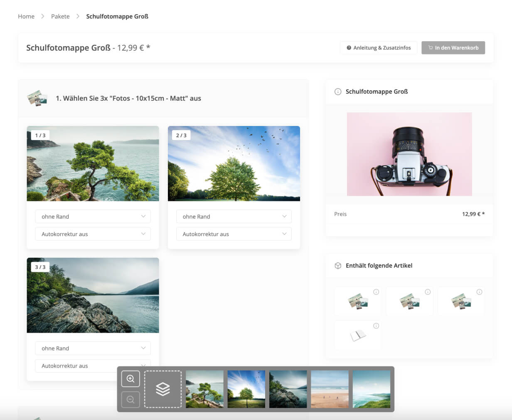Click info icon on second included photo article

[428, 292]
